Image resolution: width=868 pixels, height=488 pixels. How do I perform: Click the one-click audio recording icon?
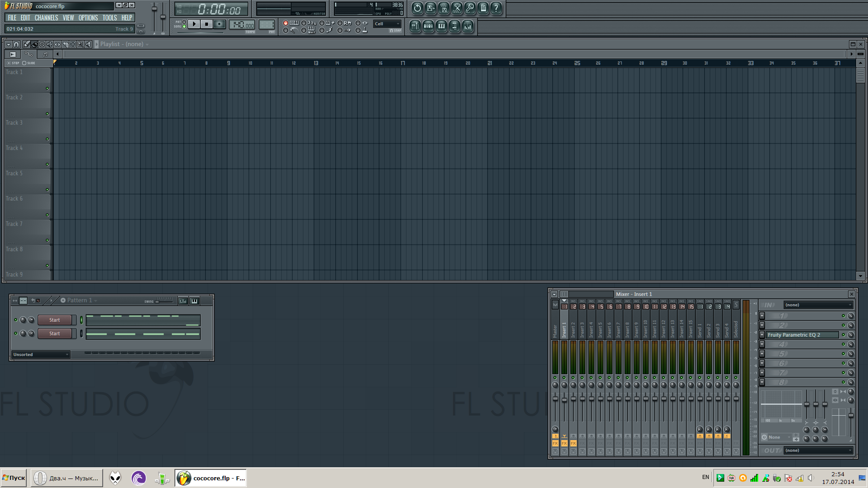point(470,8)
